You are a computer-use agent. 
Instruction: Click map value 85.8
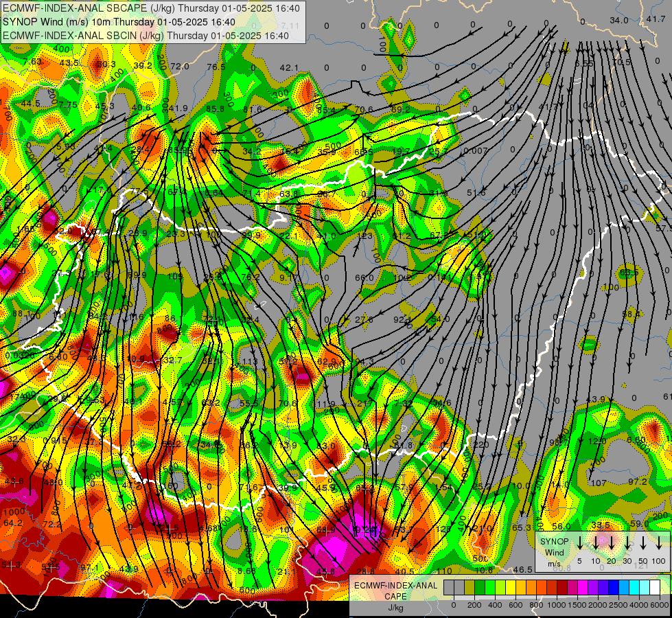[215, 109]
